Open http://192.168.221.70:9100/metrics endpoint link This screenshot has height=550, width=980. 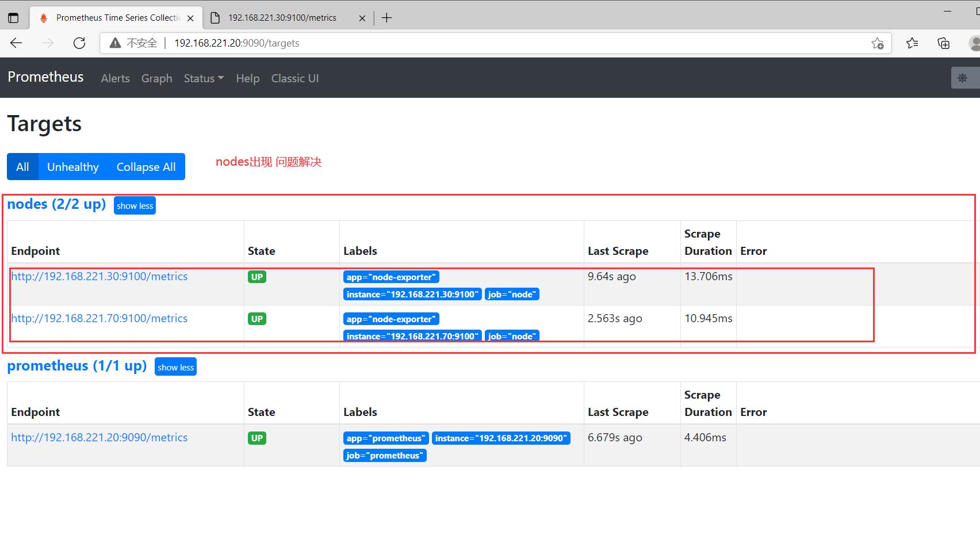tap(99, 318)
